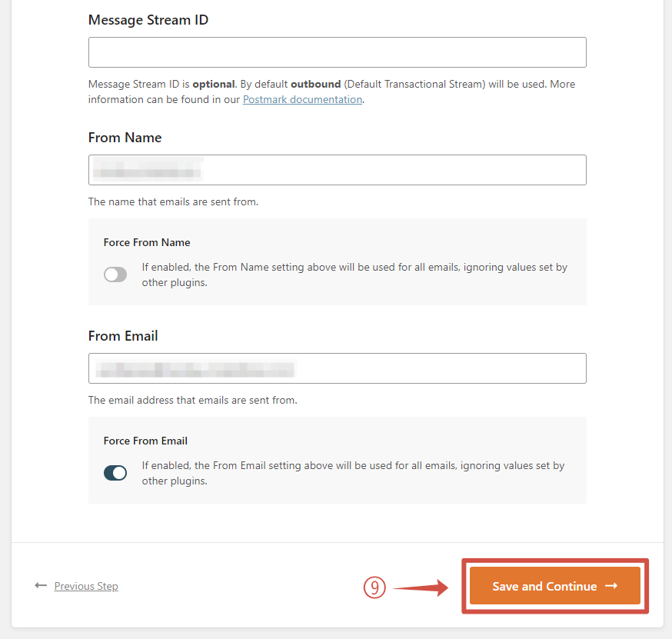Click the Force From Name title text

point(147,242)
